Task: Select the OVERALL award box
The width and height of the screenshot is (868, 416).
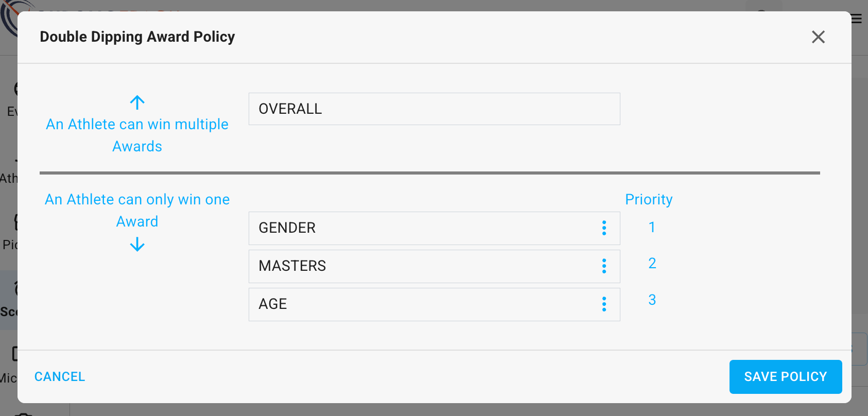Action: click(x=434, y=109)
